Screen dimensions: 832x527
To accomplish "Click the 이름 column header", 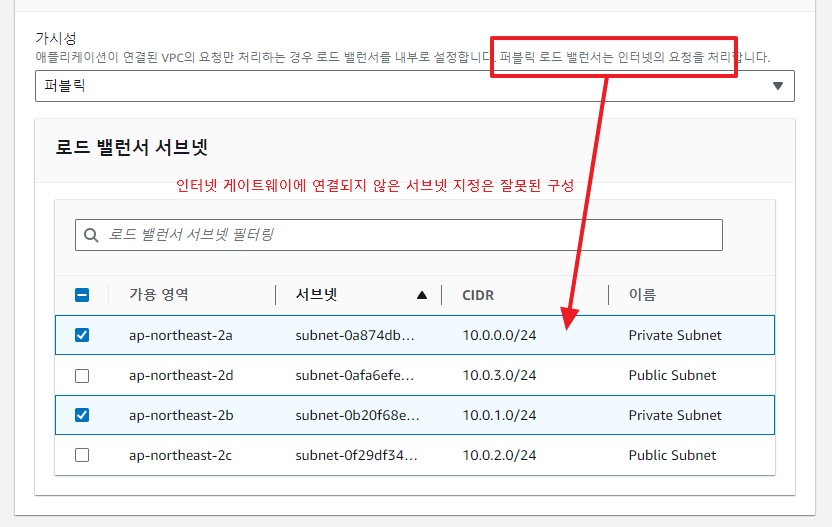I will pos(642,295).
